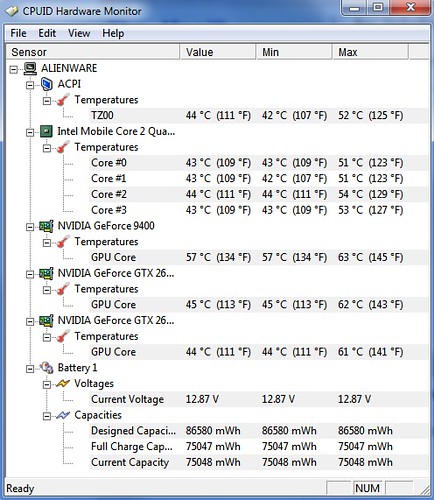
Task: Collapse the Capacities group
Action: click(47, 416)
